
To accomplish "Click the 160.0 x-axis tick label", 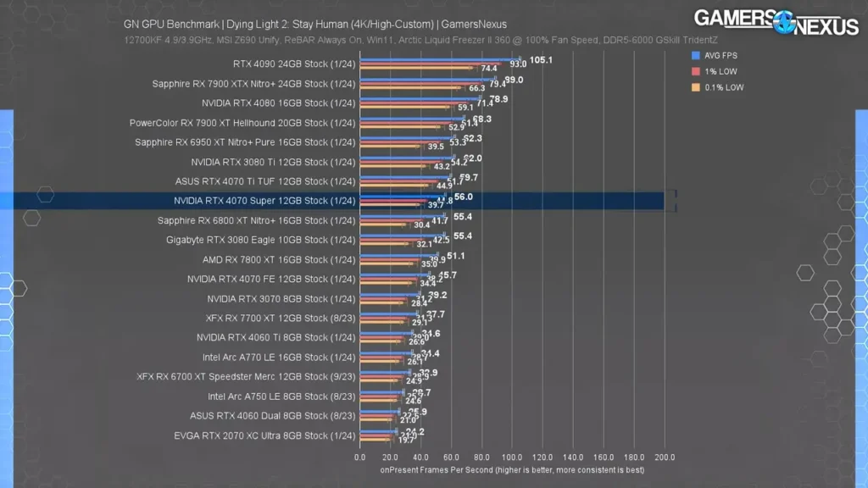I will [604, 457].
